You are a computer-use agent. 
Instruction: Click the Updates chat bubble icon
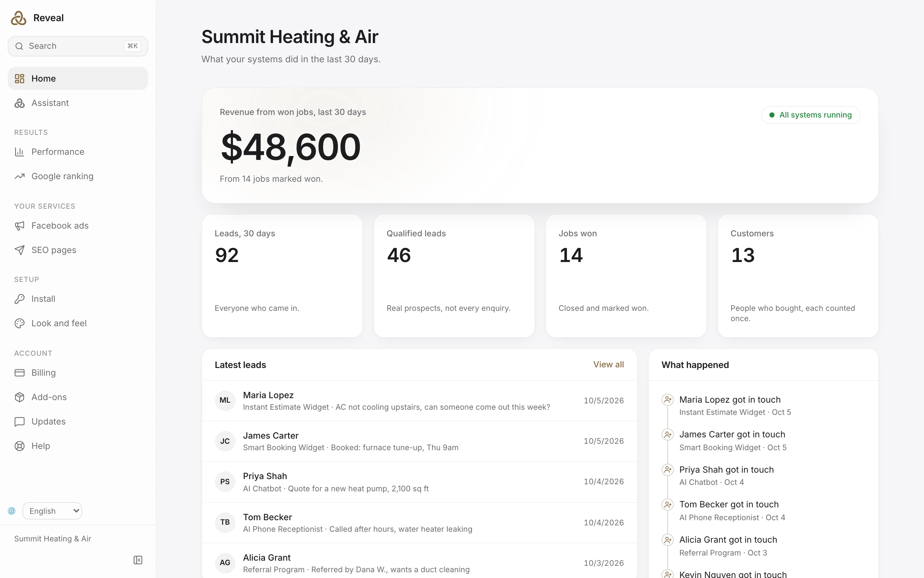(20, 422)
